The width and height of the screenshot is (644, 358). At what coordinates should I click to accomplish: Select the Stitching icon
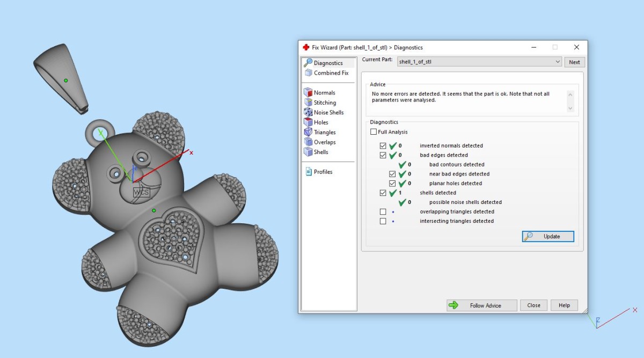click(x=308, y=103)
